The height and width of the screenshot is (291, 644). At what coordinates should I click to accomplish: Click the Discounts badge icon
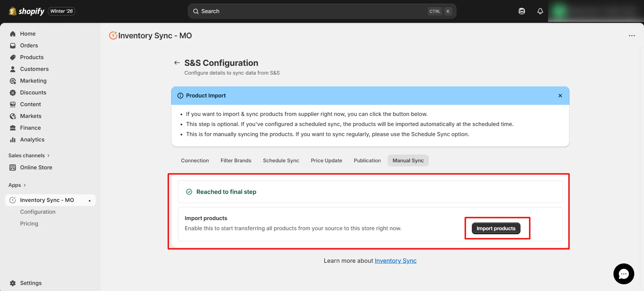click(x=13, y=92)
